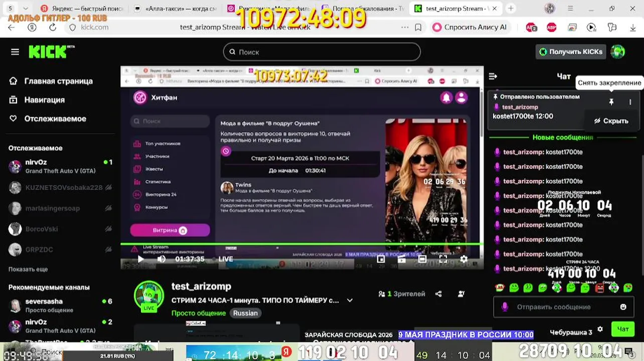Switch to the Викторина browser tab
Screen dimensions: 644x361
click(269, 9)
